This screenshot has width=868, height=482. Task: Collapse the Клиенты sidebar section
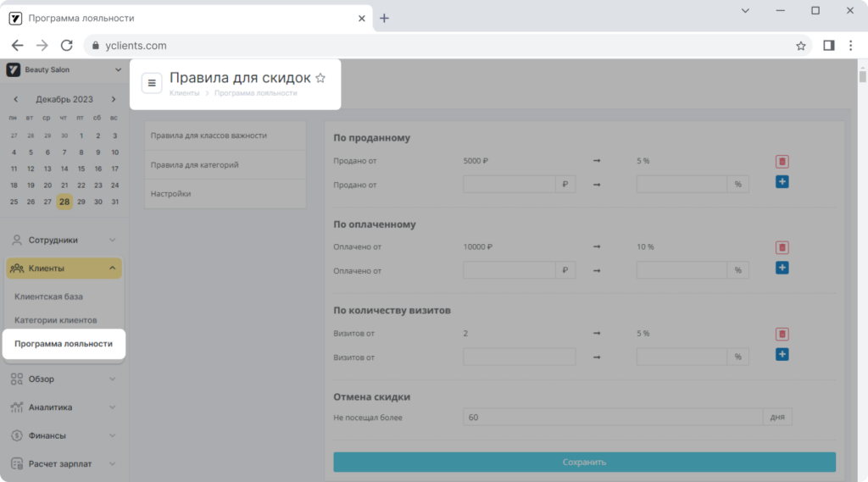coord(64,269)
